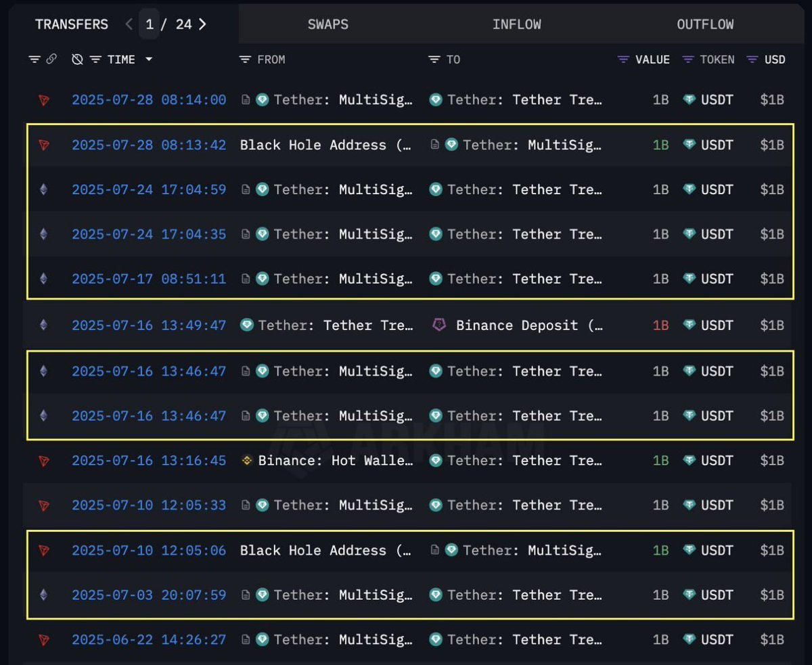Open transaction timestamp 2025-07-03 20:07:59
Screen dimensions: 812x665
coord(149,595)
